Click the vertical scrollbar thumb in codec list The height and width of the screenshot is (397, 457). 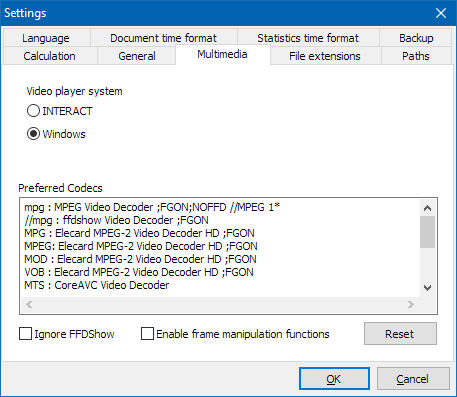tap(427, 232)
